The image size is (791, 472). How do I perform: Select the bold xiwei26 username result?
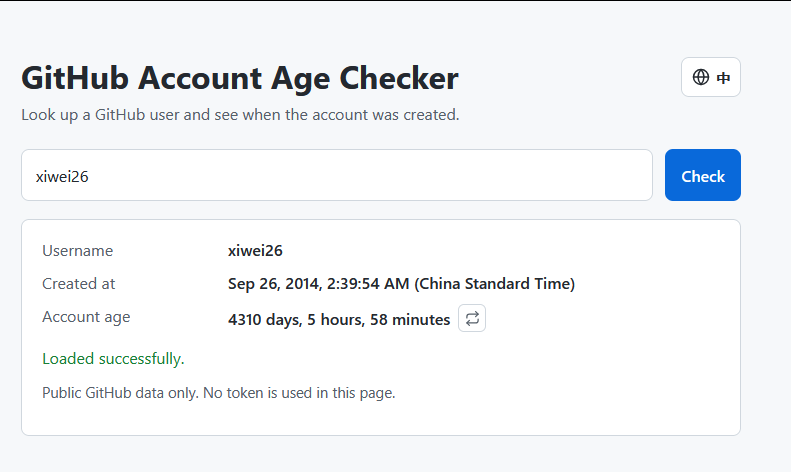(x=255, y=251)
